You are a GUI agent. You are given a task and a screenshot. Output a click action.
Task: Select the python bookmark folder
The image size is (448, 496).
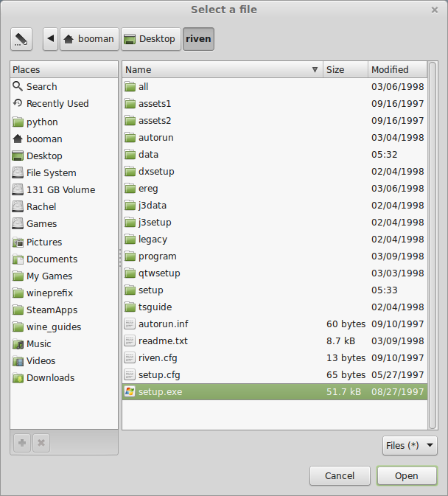click(x=64, y=122)
